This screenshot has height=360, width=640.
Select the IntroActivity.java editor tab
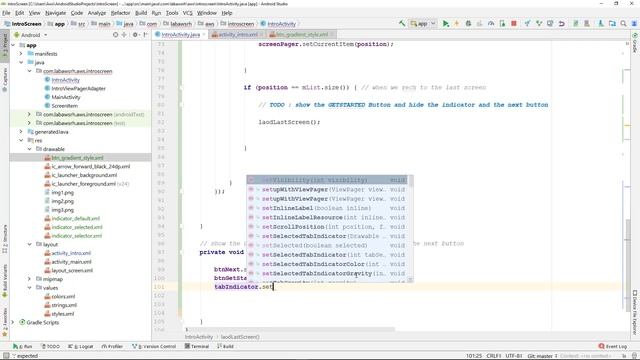tap(180, 35)
